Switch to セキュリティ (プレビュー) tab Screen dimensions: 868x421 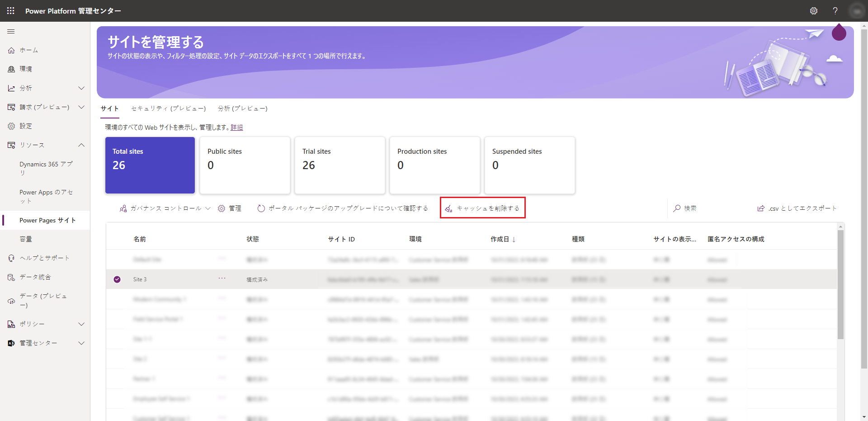tap(168, 109)
